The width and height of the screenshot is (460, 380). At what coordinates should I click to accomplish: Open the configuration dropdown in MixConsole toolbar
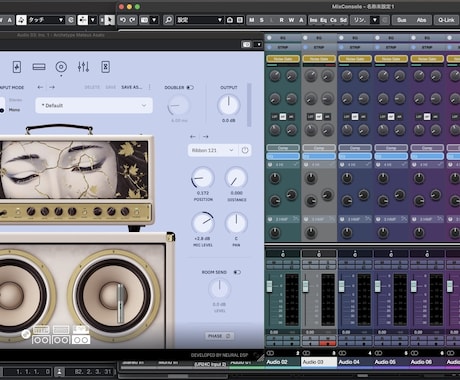click(x=200, y=20)
